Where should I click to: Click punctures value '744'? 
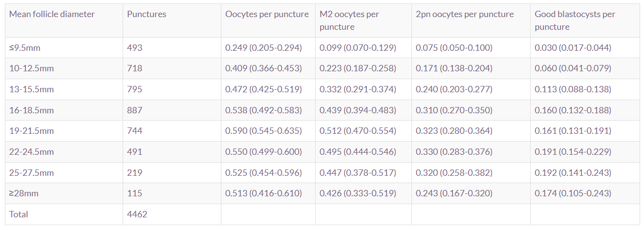coord(134,131)
